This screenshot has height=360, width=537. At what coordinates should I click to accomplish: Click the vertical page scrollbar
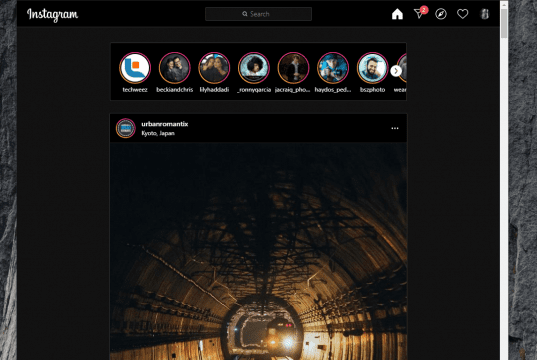point(504,180)
